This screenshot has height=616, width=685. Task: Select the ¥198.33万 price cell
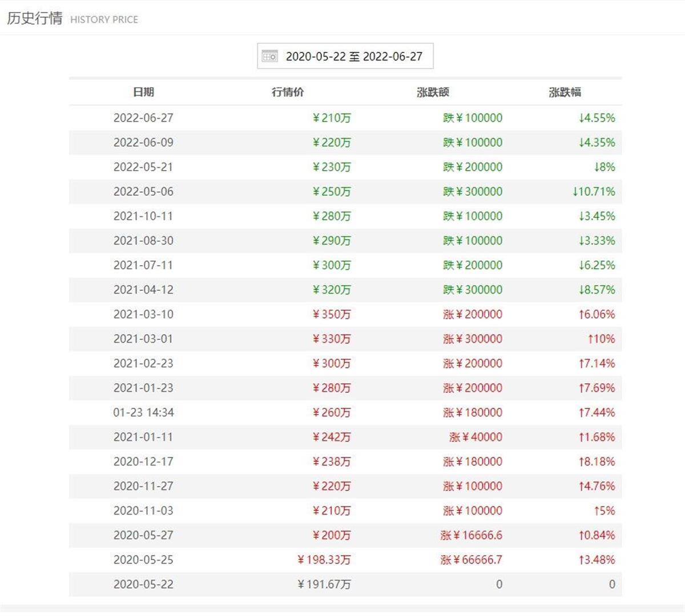click(324, 560)
